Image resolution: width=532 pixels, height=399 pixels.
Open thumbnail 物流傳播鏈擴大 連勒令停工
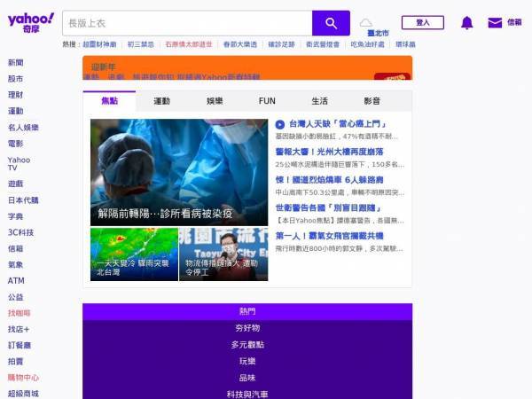pyautogui.click(x=223, y=254)
